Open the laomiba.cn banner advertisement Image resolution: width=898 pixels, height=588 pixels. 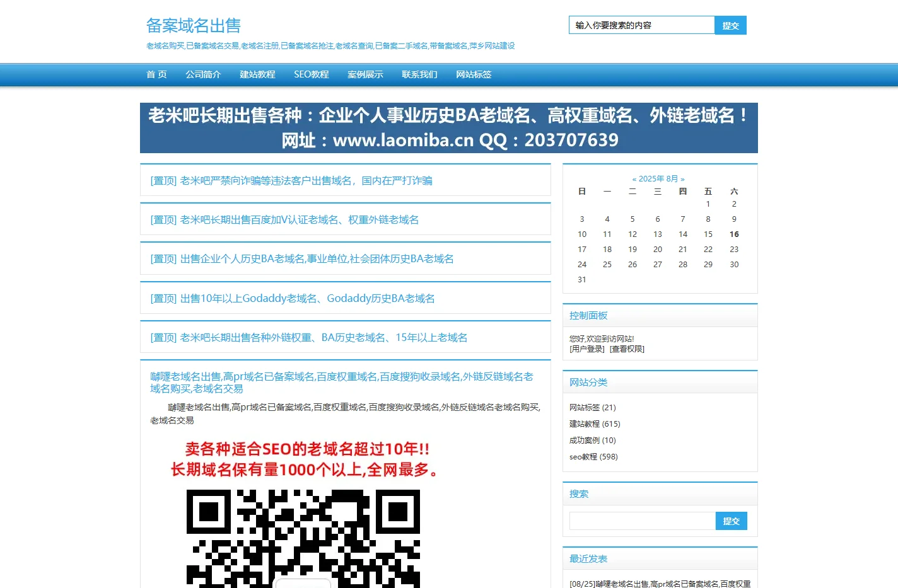449,128
